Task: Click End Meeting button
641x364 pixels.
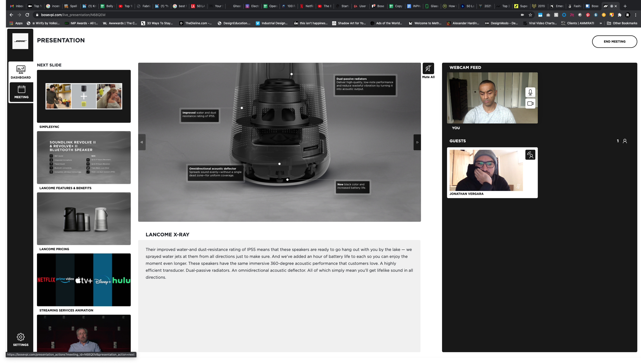Action: pyautogui.click(x=614, y=42)
